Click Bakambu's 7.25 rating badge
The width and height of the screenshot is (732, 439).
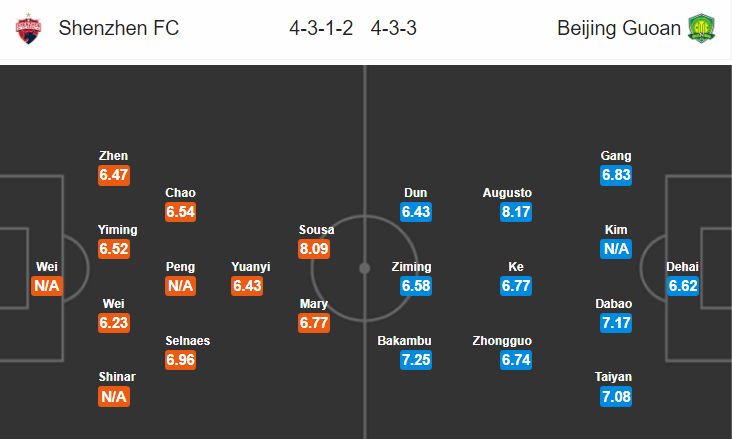[x=416, y=360]
